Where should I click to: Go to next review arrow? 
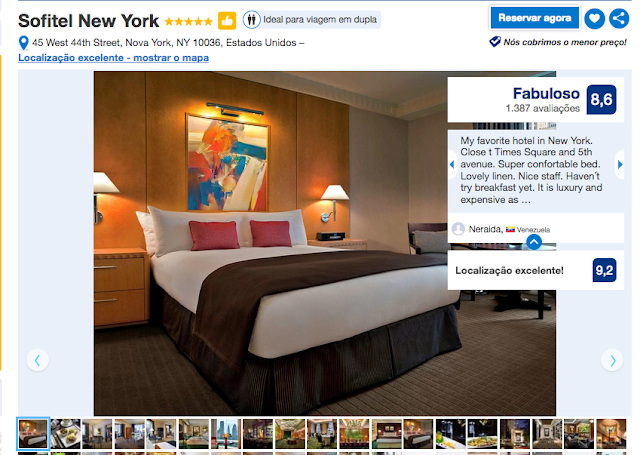pyautogui.click(x=620, y=164)
